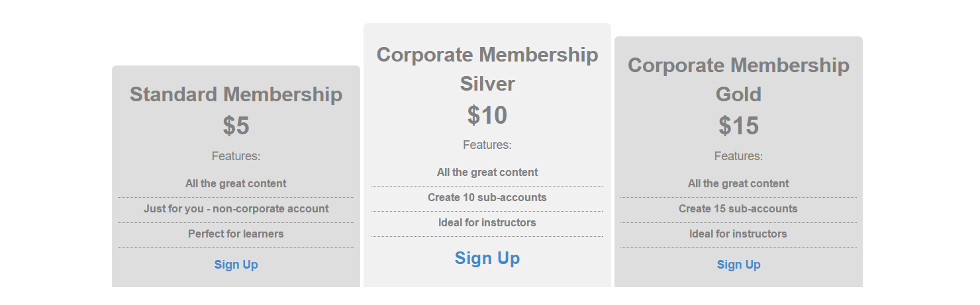Click the Features label in Silver card
Image resolution: width=980 pixels, height=305 pixels.
[487, 145]
